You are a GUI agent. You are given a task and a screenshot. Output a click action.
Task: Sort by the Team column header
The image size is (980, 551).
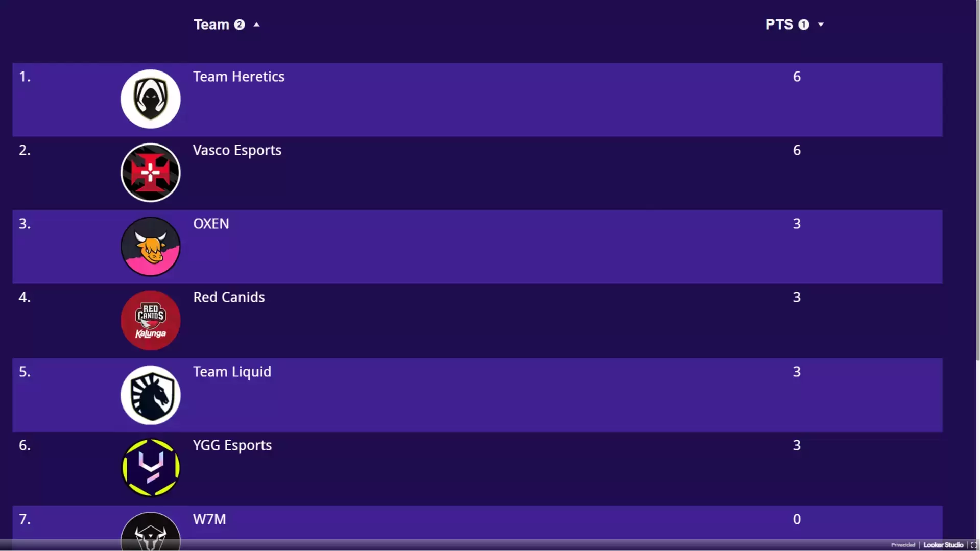pyautogui.click(x=211, y=25)
